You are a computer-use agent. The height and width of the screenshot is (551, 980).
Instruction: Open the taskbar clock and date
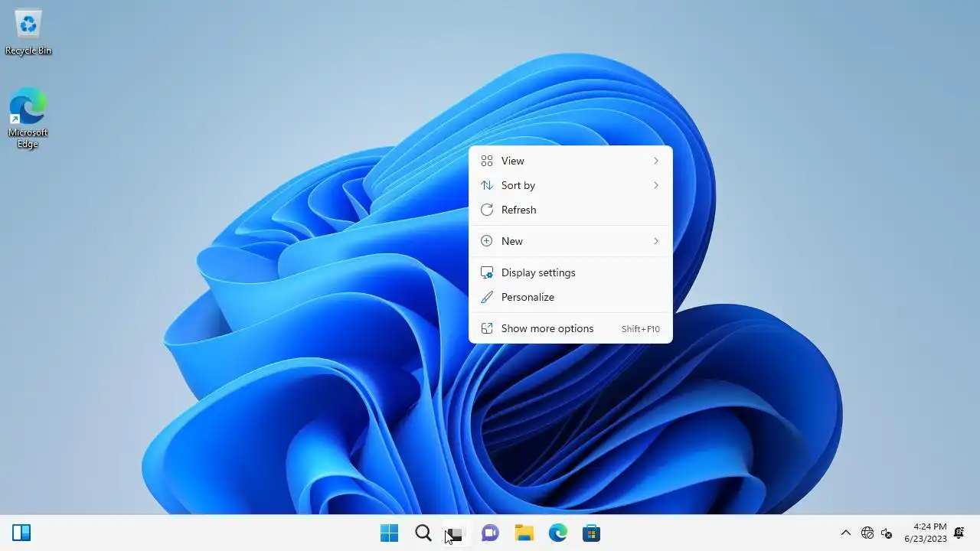925,533
